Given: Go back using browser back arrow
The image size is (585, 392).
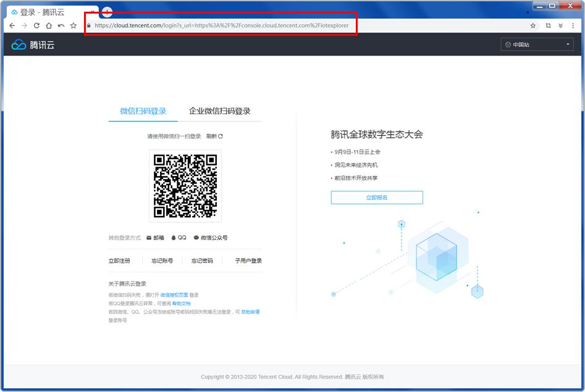Looking at the screenshot, I should click(x=12, y=25).
